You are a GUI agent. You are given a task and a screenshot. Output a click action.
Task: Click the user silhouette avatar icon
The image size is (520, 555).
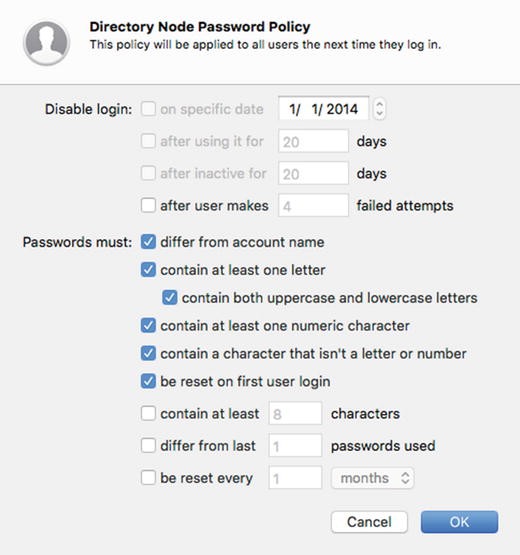tap(46, 43)
